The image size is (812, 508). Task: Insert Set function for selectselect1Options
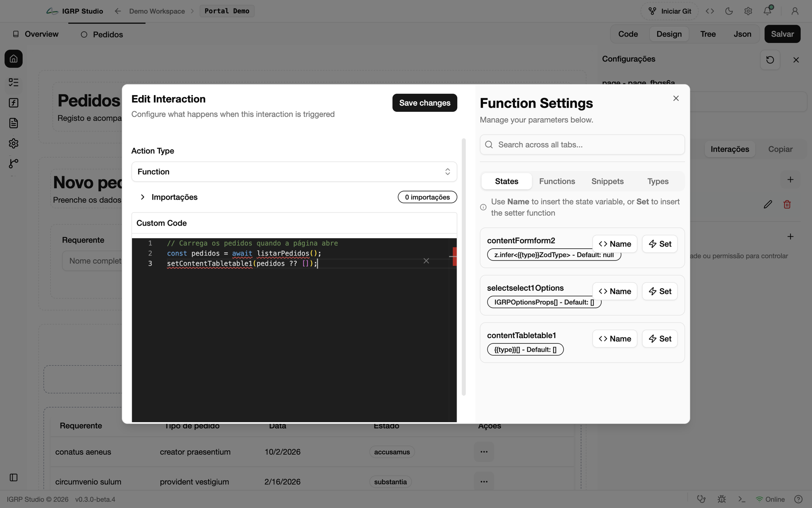click(x=660, y=291)
